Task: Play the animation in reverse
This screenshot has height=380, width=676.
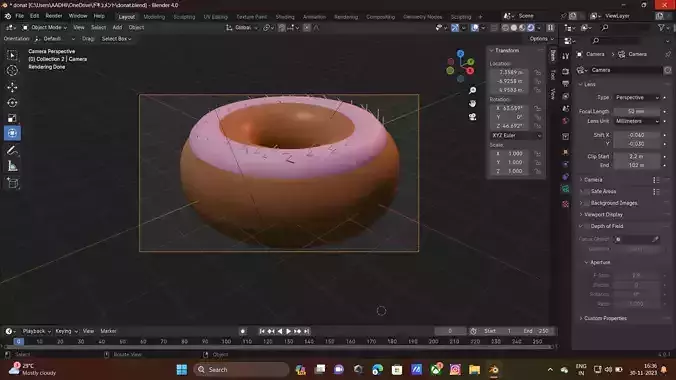Action: click(280, 331)
